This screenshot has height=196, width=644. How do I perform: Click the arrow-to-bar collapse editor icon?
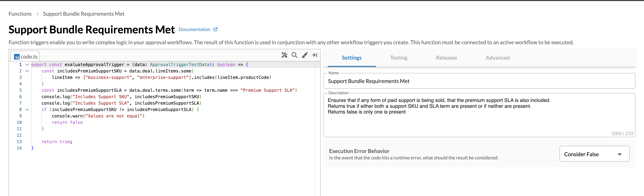click(x=314, y=55)
